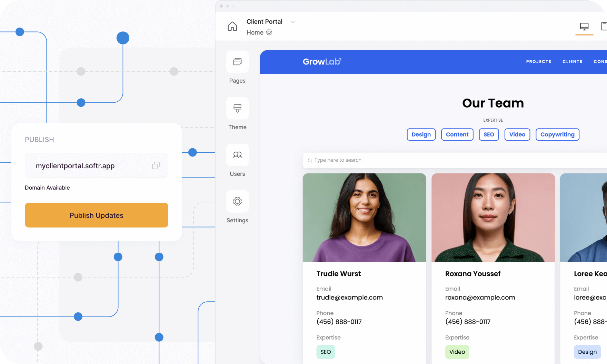The width and height of the screenshot is (607, 364).
Task: Select the Our Team heading
Action: pos(493,103)
